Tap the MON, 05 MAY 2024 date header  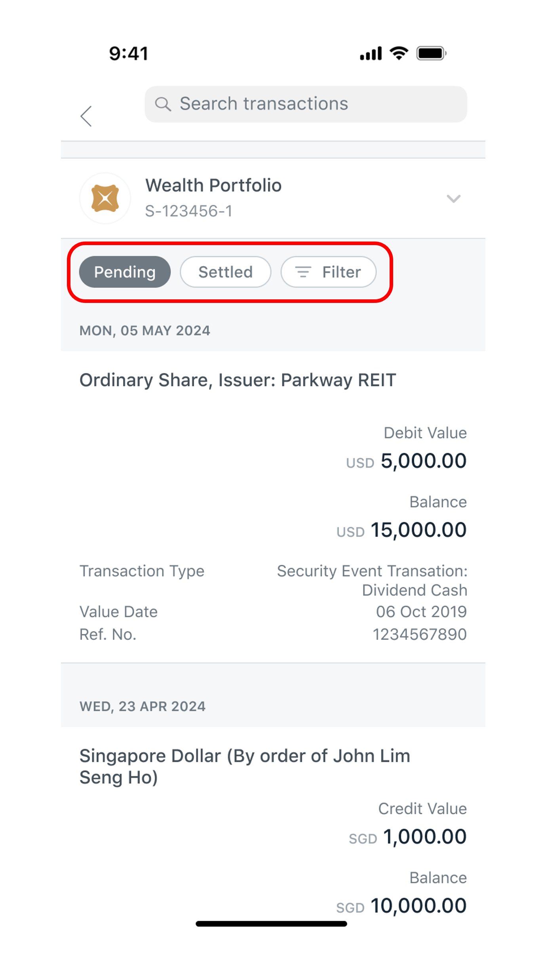(145, 331)
